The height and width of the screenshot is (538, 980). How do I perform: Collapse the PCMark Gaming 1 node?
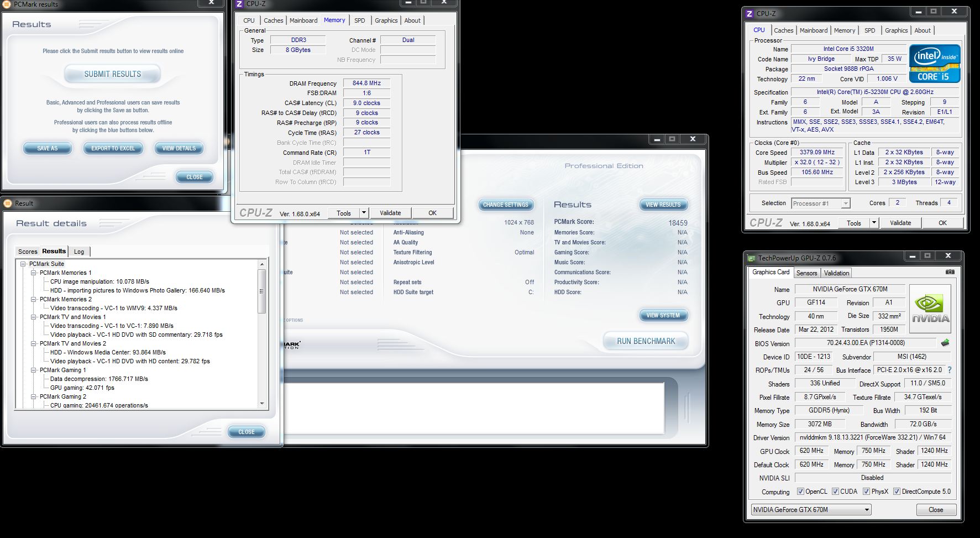(34, 370)
